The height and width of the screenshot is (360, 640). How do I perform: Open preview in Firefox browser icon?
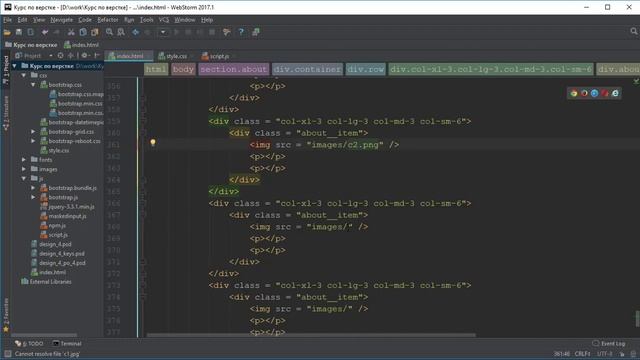(x=584, y=93)
